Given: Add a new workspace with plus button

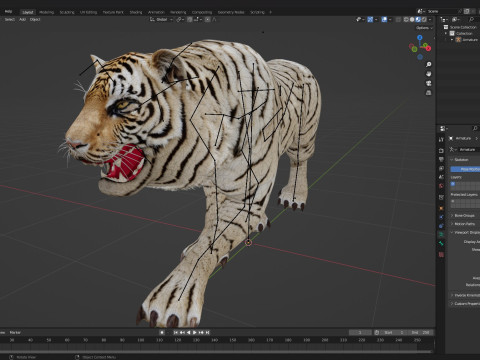Looking at the screenshot, I should click(270, 12).
